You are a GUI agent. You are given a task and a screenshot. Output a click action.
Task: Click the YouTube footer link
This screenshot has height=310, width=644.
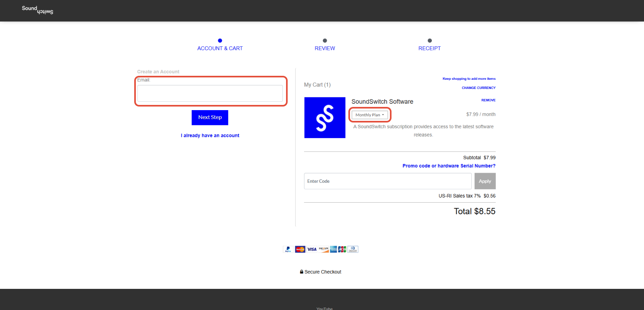[x=324, y=308]
